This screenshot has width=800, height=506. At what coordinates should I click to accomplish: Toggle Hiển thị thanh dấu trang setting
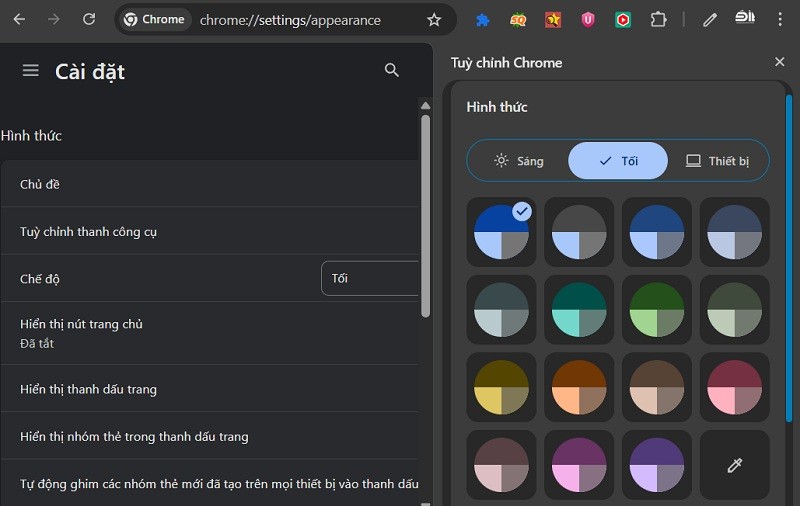[210, 389]
